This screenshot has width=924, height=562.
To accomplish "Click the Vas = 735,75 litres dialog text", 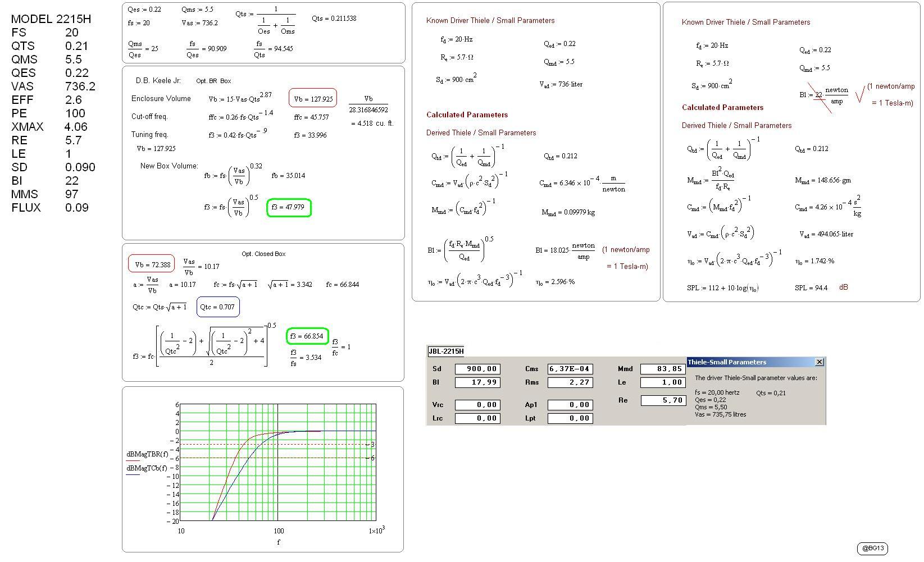I will click(x=721, y=414).
